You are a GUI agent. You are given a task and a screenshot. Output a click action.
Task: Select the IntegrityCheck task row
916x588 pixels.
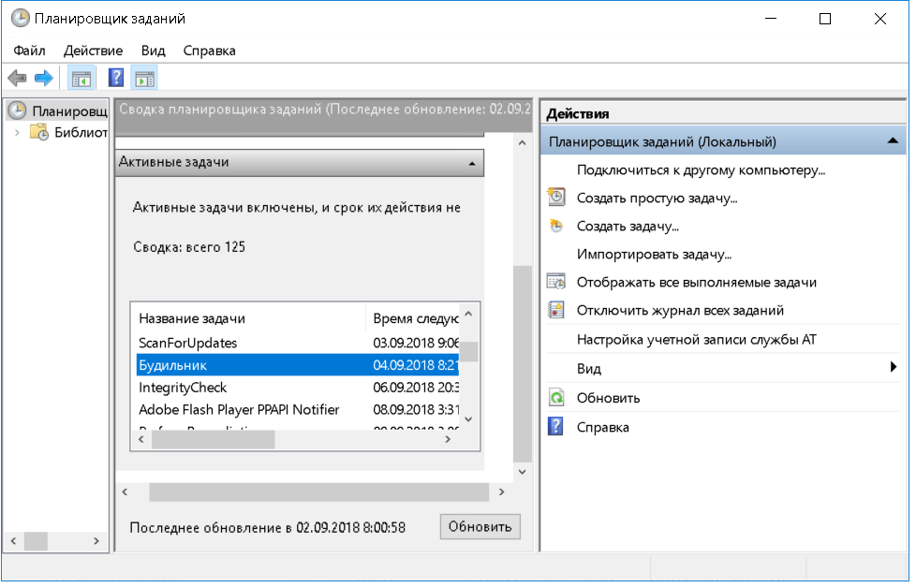pos(183,388)
